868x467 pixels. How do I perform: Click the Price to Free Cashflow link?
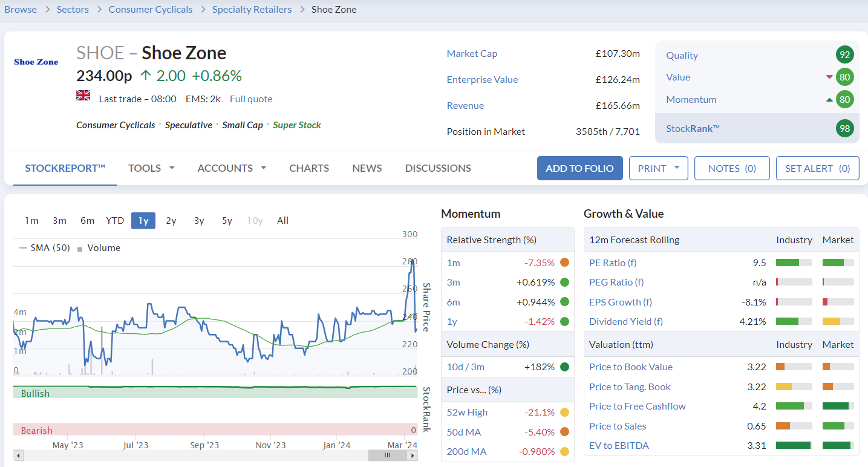[x=638, y=406]
